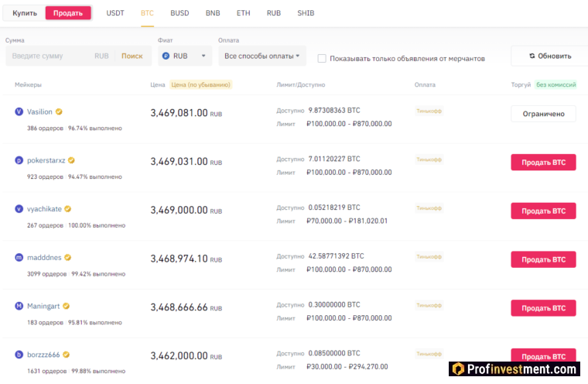Click limit ₽30,000.00 - ₽294,270.00

coord(347,367)
